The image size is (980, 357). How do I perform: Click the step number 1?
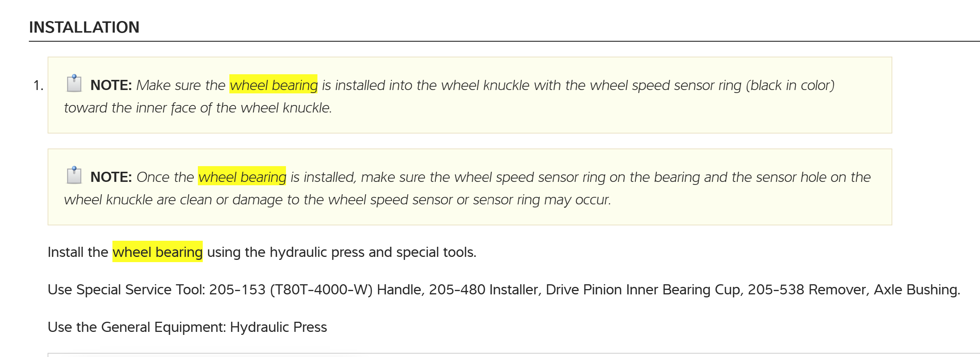click(x=38, y=85)
